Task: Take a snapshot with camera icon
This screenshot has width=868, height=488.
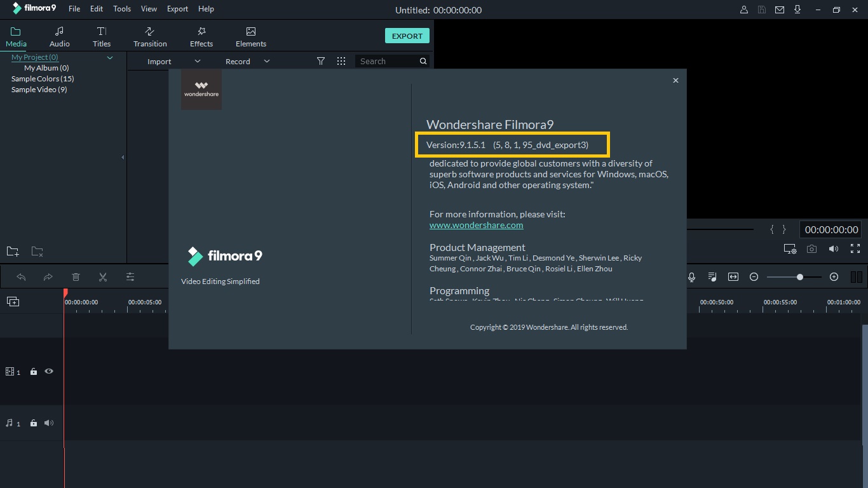Action: pyautogui.click(x=811, y=249)
